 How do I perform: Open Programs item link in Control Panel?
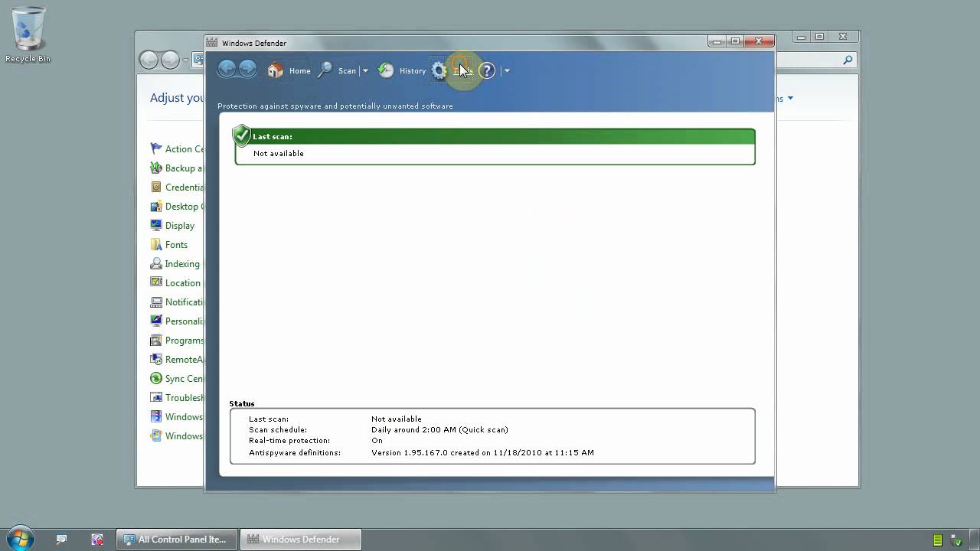point(185,341)
